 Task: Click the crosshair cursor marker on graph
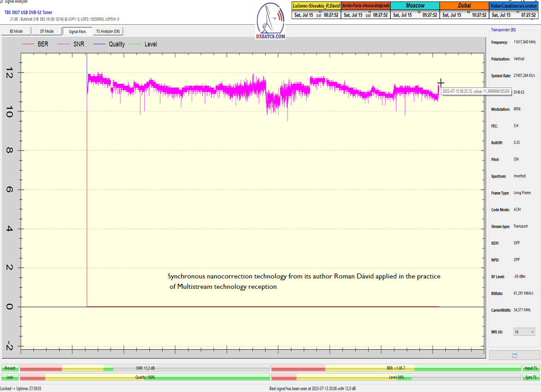coord(441,82)
